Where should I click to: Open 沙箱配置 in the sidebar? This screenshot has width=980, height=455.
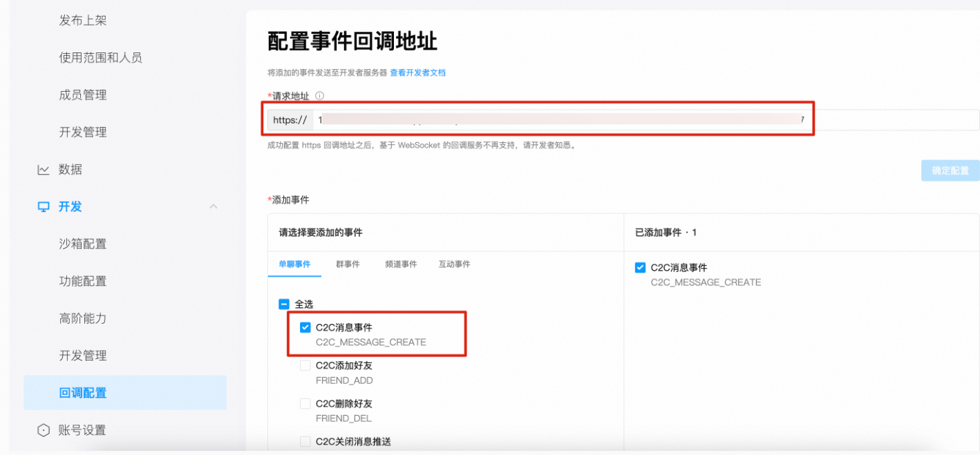tap(83, 244)
